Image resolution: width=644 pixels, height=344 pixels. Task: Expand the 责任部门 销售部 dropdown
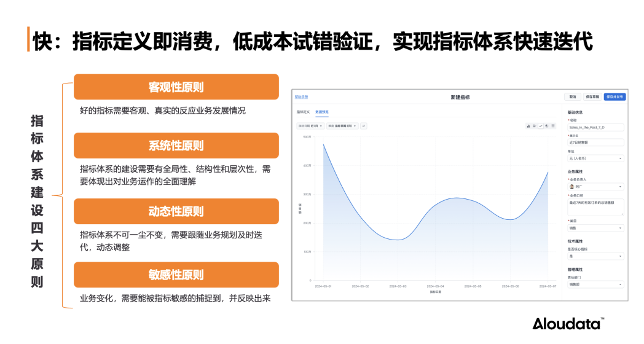click(595, 284)
